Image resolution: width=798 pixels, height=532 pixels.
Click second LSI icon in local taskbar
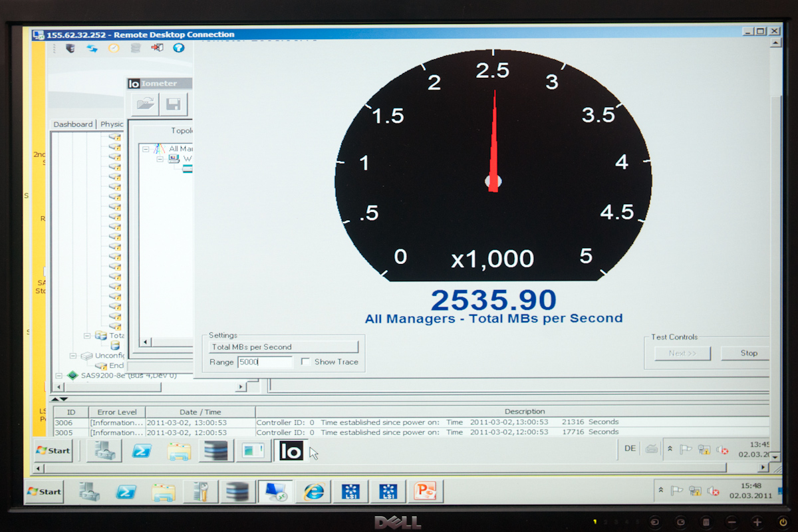coord(388,491)
